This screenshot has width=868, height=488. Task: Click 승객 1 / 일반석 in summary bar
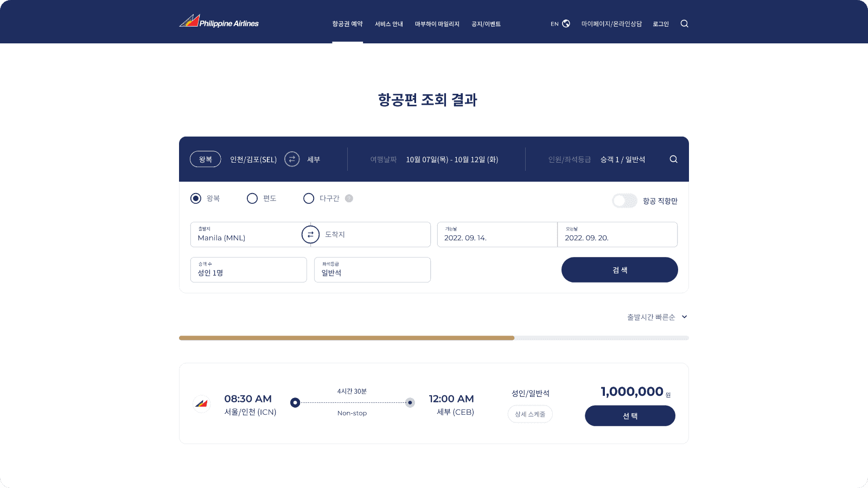coord(623,159)
